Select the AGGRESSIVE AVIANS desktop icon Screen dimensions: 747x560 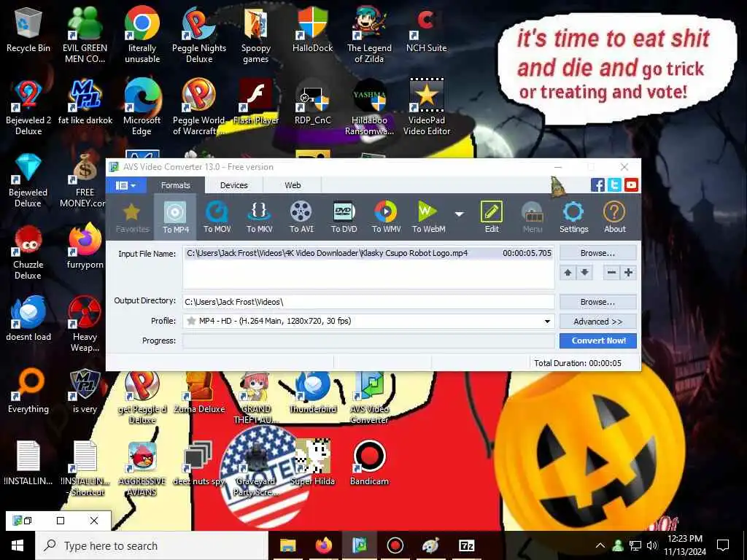tap(142, 469)
